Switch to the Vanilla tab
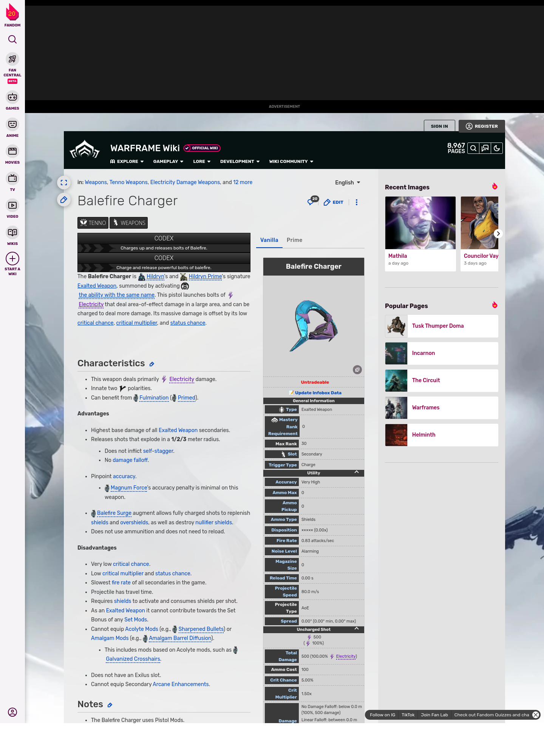This screenshot has width=544, height=756. (x=269, y=240)
